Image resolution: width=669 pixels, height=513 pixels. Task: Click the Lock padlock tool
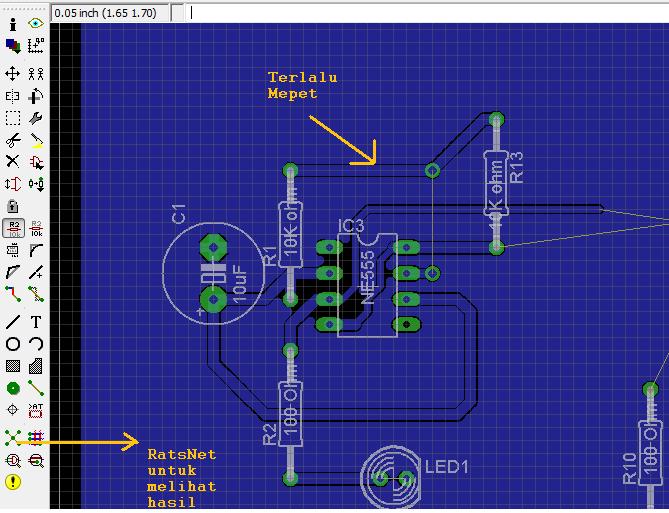[x=13, y=206]
